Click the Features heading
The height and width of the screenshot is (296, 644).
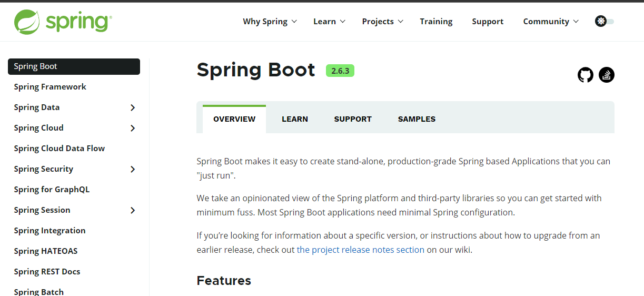[224, 280]
